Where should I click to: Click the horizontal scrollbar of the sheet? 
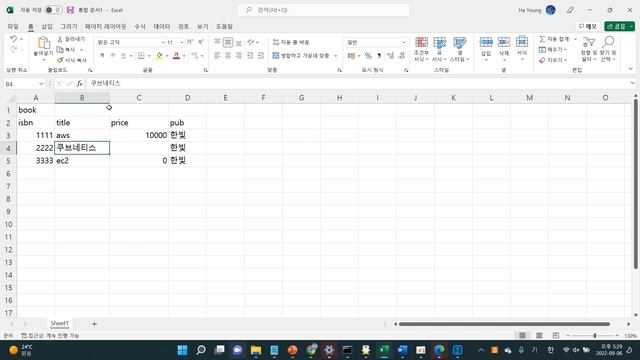[504, 324]
